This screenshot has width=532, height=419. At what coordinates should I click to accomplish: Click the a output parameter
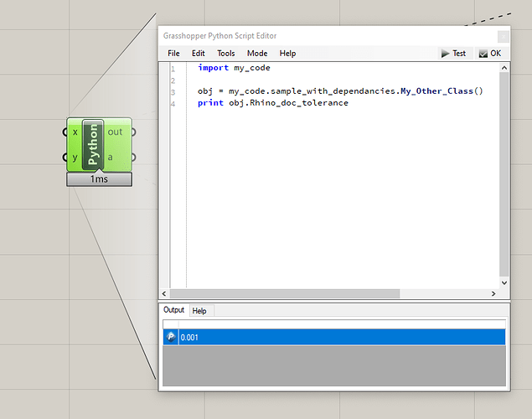coord(110,158)
